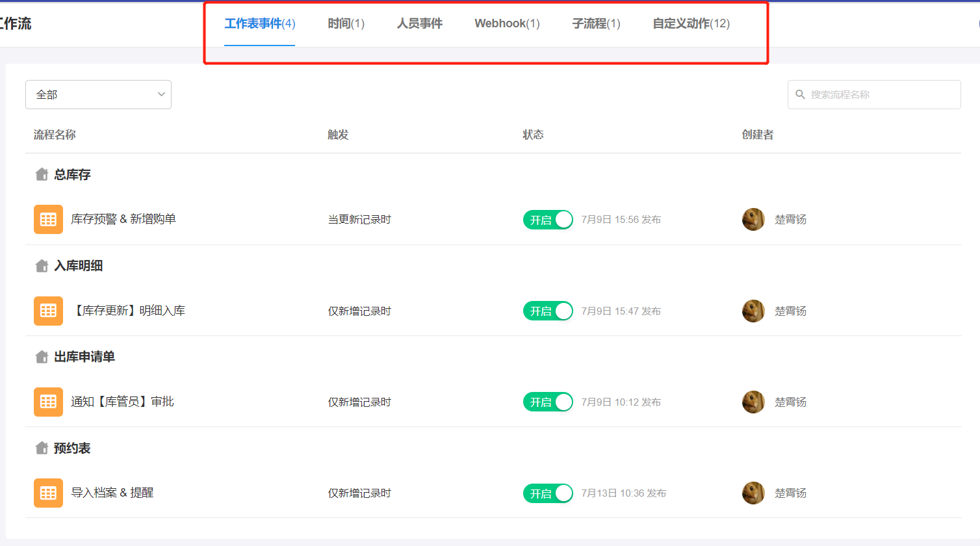Click creator name 楚霄钖 in 库存预警 row
980x546 pixels.
[x=790, y=220]
